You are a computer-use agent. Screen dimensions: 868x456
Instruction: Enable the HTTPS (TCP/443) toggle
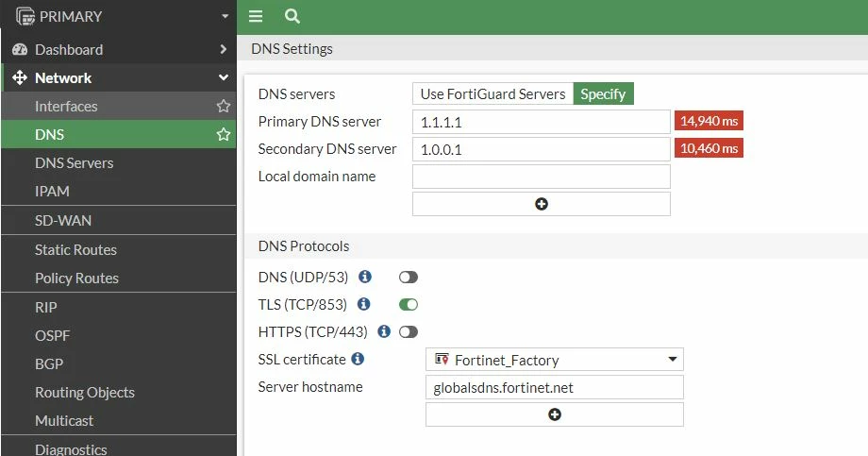(x=409, y=332)
